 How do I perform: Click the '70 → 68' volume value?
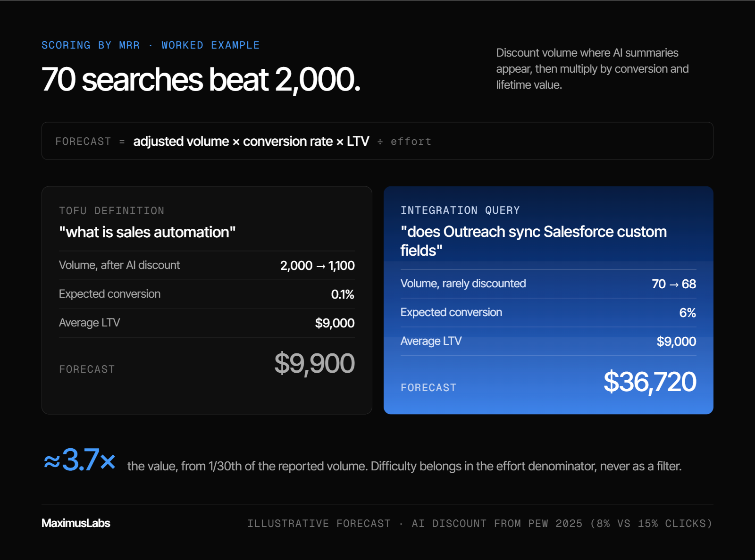[x=674, y=284]
